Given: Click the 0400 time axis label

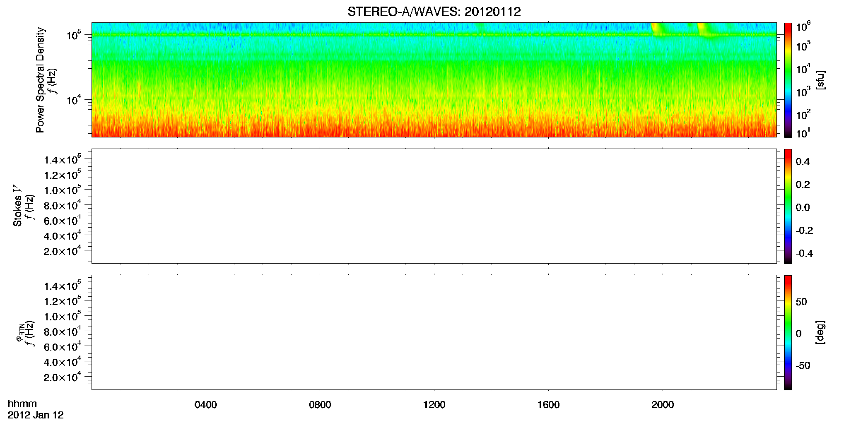Looking at the screenshot, I should [x=206, y=405].
